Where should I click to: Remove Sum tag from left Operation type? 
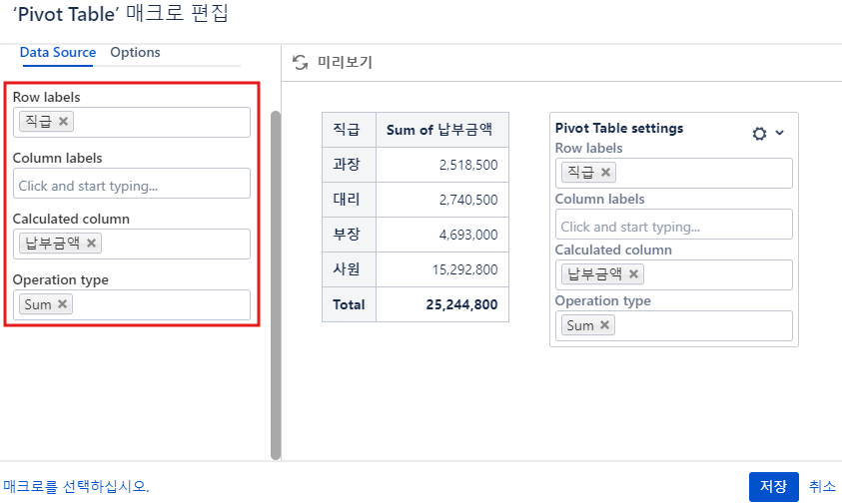point(63,304)
